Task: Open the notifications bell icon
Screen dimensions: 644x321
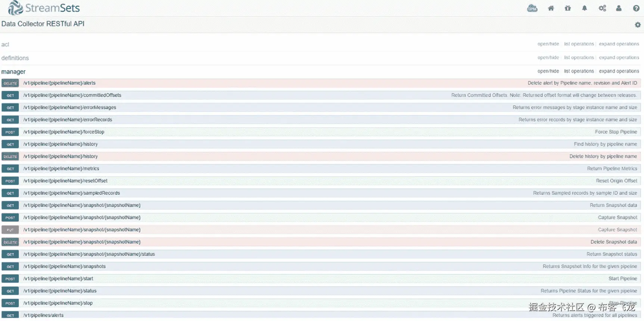Action: click(x=585, y=8)
